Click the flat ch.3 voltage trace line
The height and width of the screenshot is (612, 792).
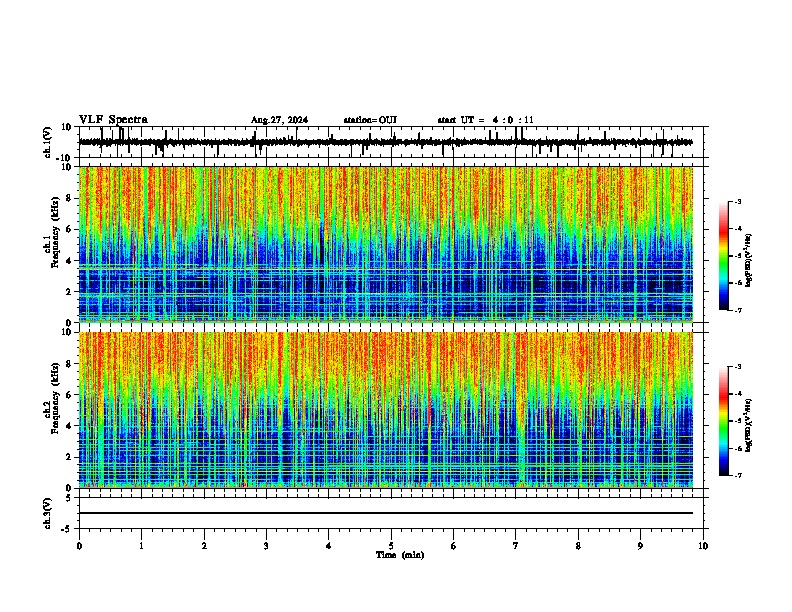pyautogui.click(x=386, y=513)
